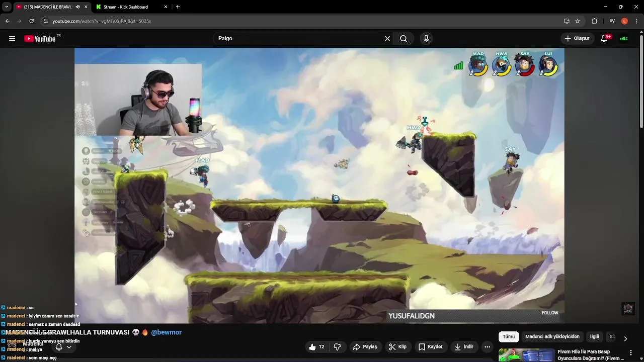Share the video with Paylaş
This screenshot has height=362, width=644.
pyautogui.click(x=365, y=347)
